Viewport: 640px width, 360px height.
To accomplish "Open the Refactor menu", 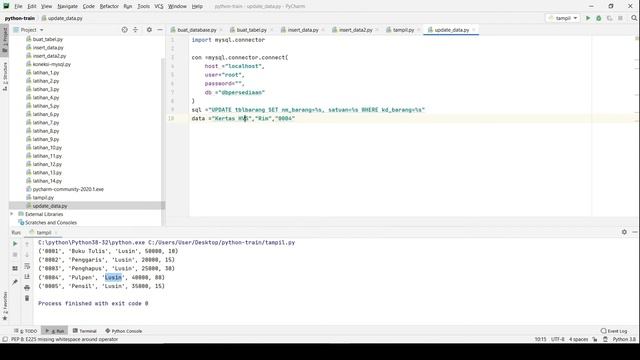I will pos(109,6).
